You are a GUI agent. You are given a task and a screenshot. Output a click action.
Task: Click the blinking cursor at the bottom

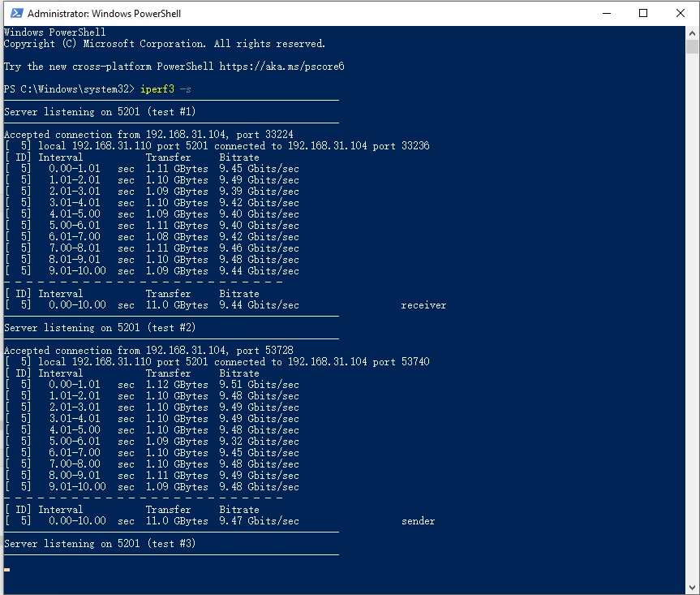tap(7, 570)
